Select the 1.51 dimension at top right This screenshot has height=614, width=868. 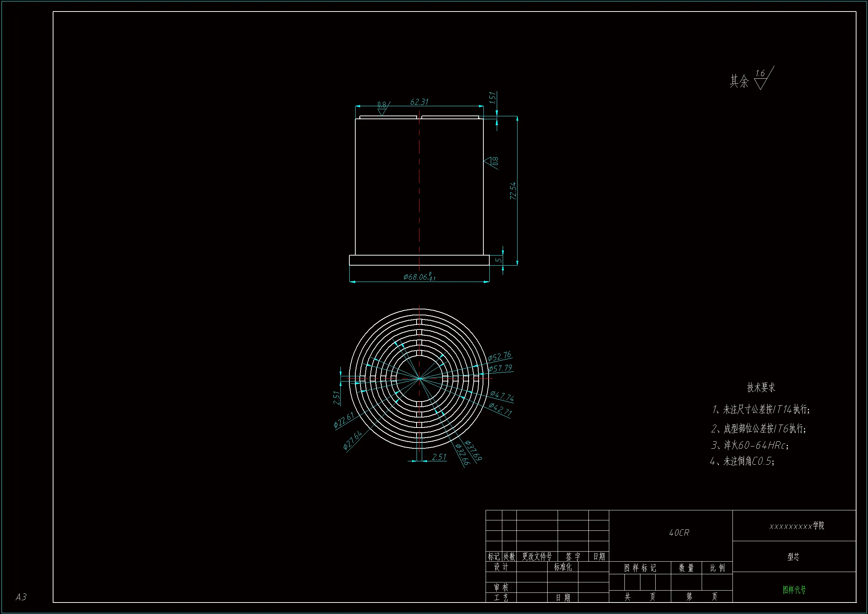tap(492, 98)
